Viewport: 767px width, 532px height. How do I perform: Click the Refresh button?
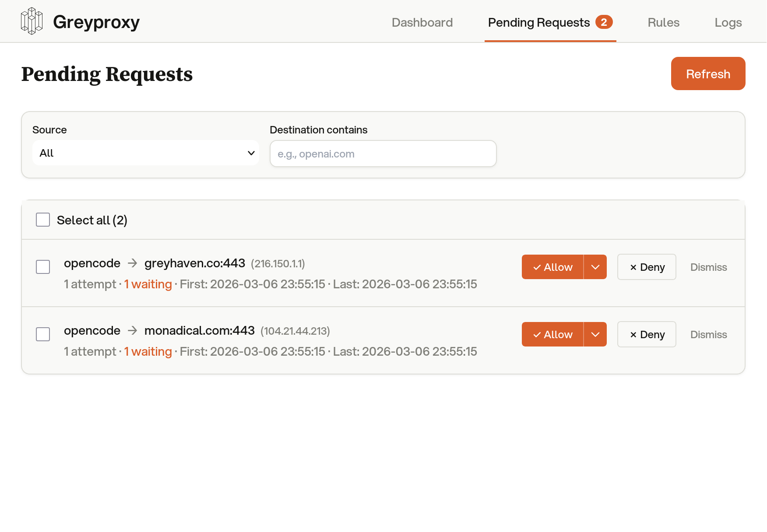pos(708,73)
